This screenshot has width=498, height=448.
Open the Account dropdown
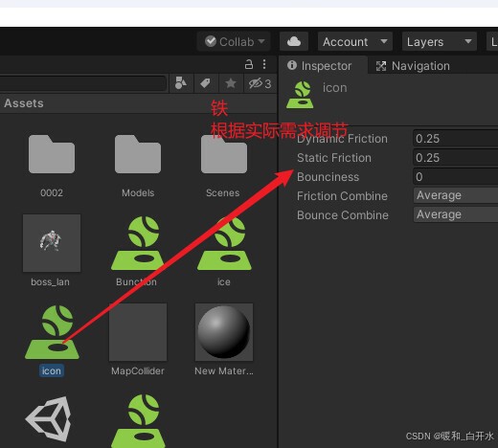(355, 41)
